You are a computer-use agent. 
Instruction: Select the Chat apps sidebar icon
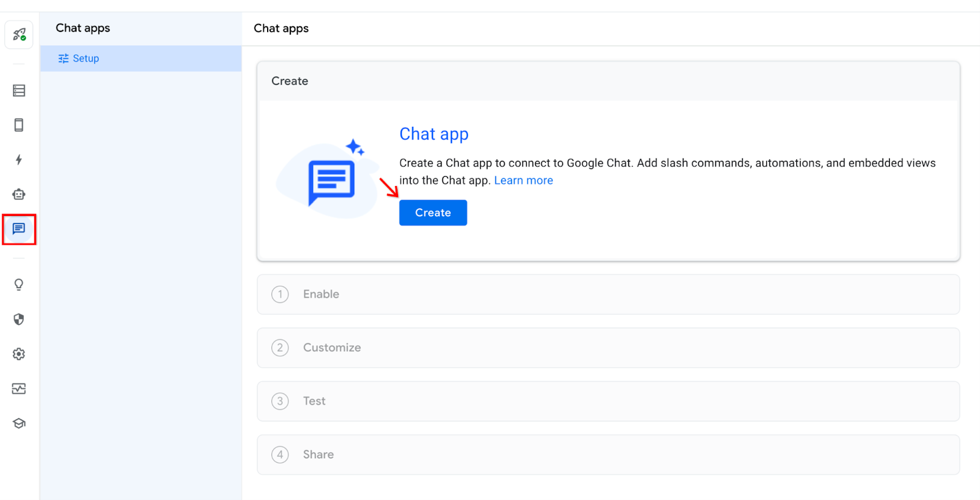click(x=19, y=229)
